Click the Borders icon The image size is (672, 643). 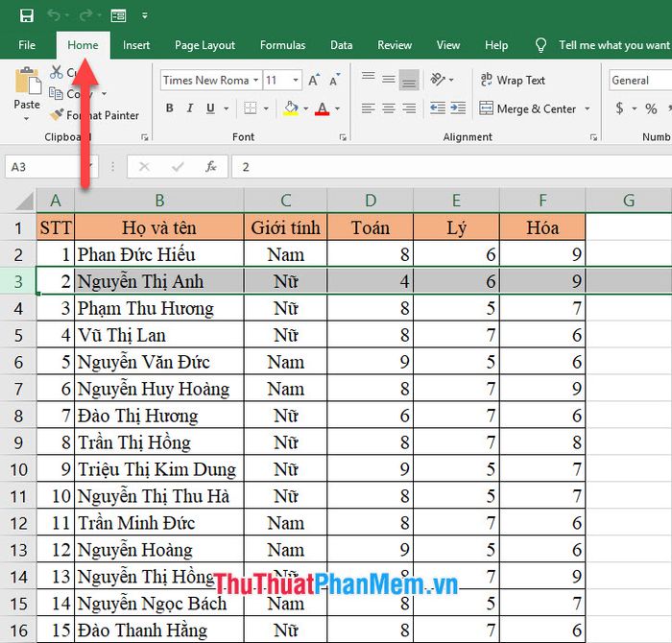point(251,108)
